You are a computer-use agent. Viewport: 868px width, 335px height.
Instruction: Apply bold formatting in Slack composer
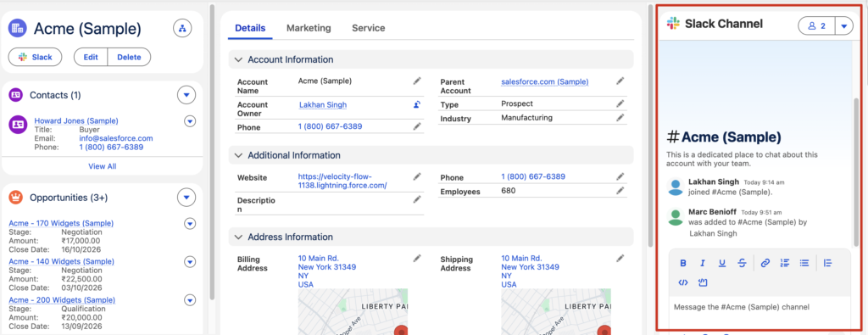tap(683, 263)
